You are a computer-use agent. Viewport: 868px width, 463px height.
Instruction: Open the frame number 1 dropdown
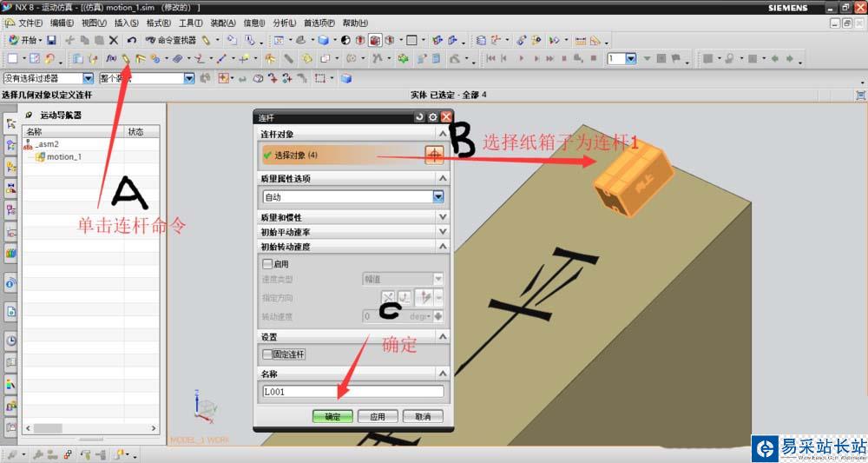630,58
